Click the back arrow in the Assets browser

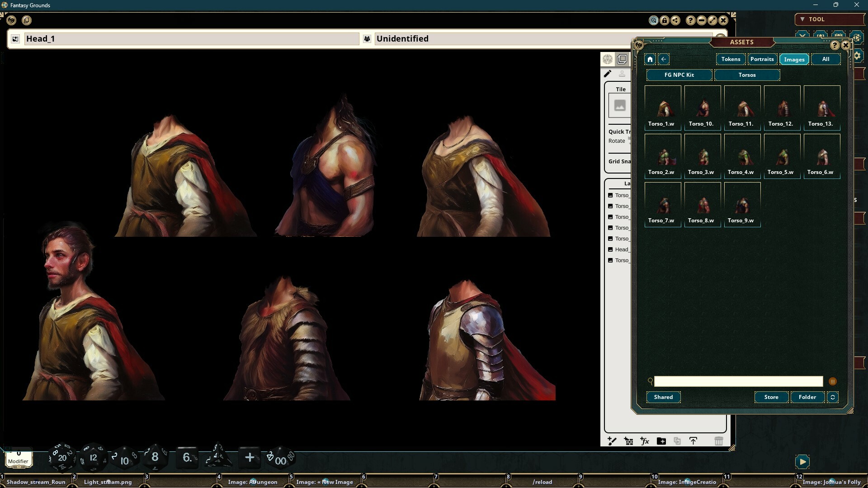pyautogui.click(x=664, y=59)
